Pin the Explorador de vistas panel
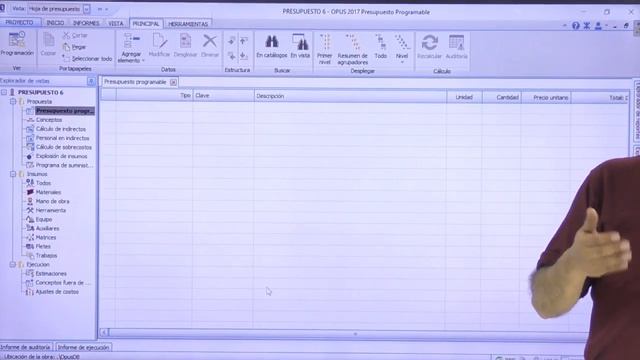This screenshot has width=640, height=360. tap(91, 81)
